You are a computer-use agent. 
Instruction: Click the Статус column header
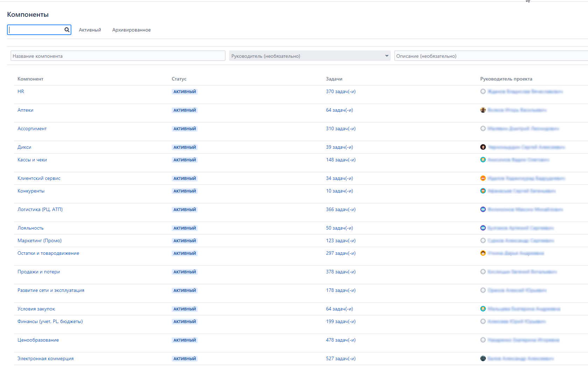179,79
